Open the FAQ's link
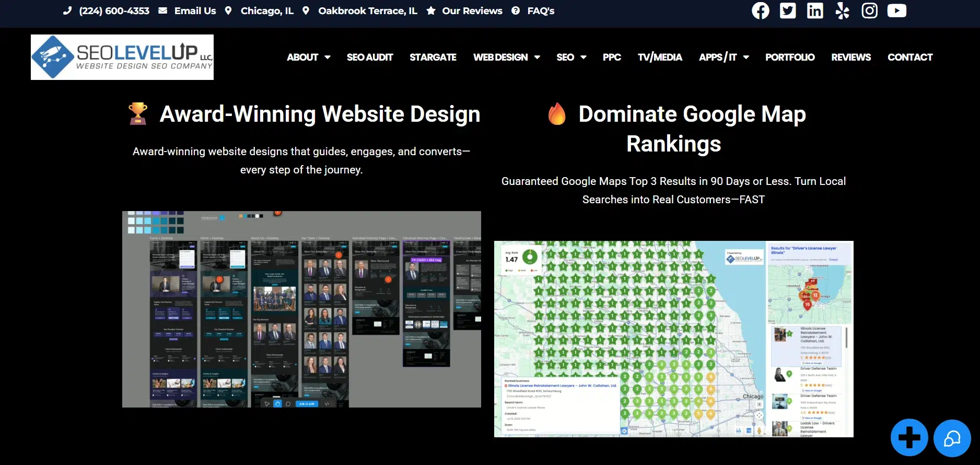Viewport: 980px width, 465px height. coord(541,10)
